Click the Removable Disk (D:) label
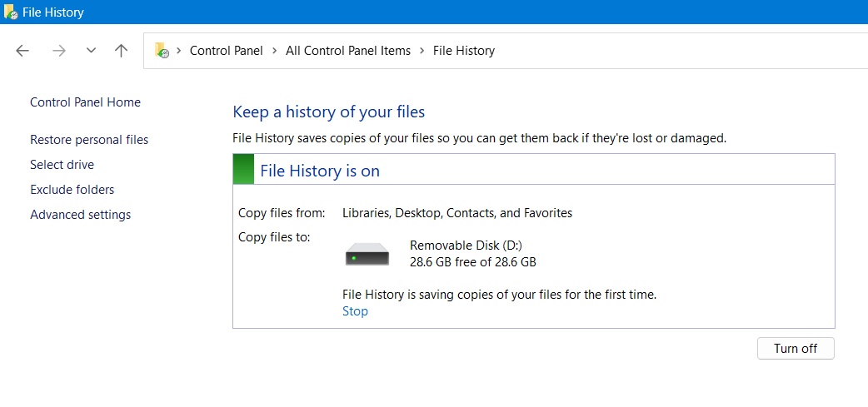The image size is (868, 407). tap(466, 245)
